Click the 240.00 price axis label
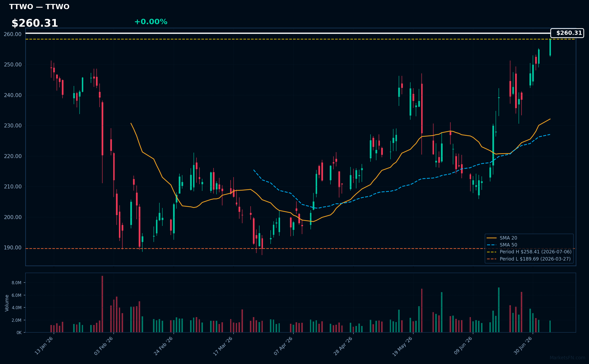Screen dimensions: 589x364 [x=13, y=95]
